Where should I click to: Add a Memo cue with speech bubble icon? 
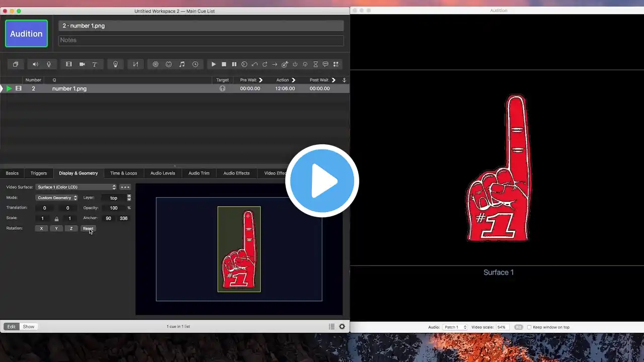(326, 64)
